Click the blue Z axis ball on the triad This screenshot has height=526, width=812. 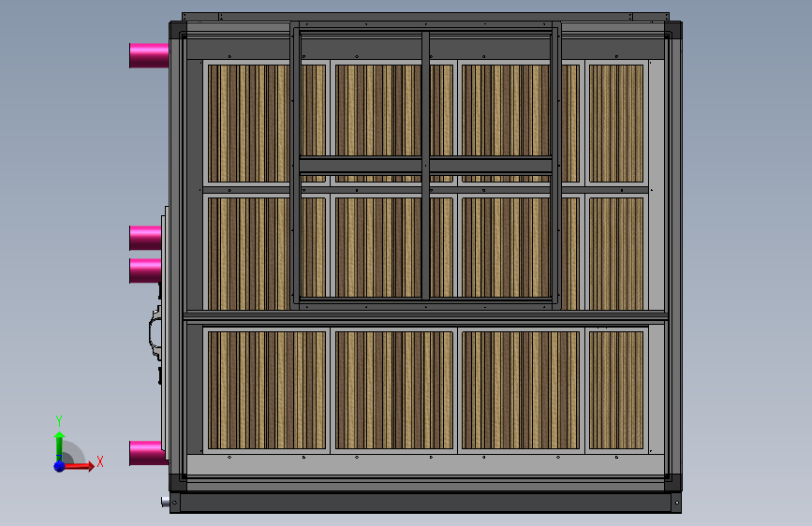[x=59, y=466]
